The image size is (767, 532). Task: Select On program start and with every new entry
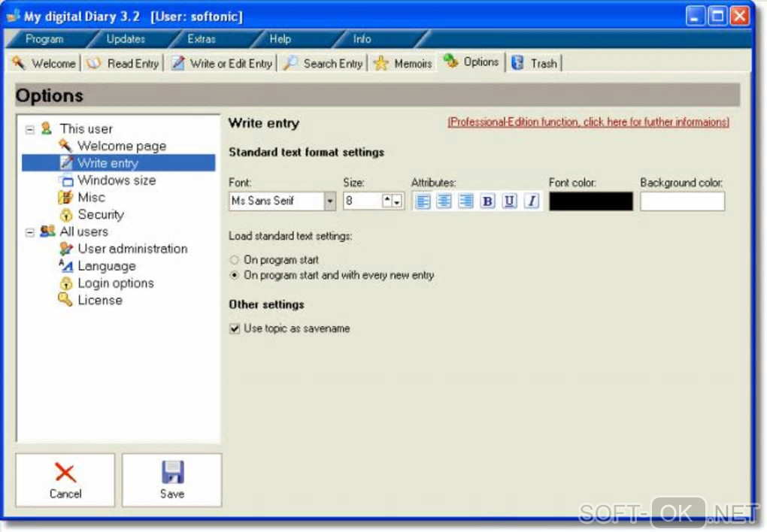pos(235,275)
